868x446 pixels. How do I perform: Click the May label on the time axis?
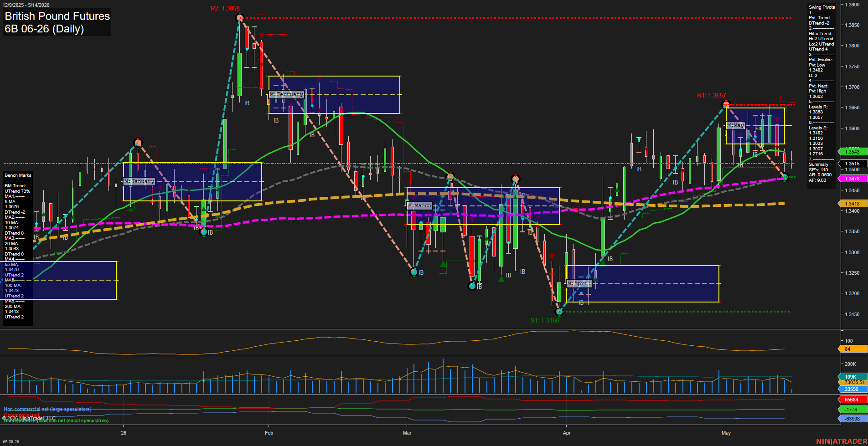tap(726, 433)
